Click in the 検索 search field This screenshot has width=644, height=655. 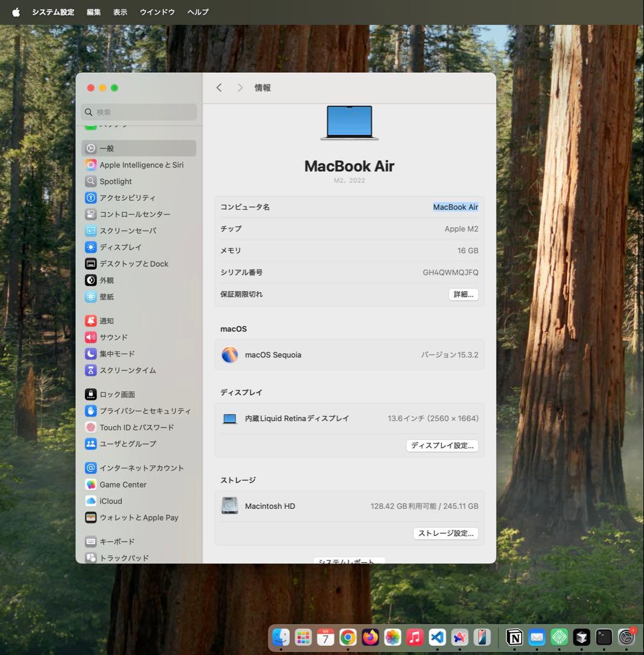(138, 112)
